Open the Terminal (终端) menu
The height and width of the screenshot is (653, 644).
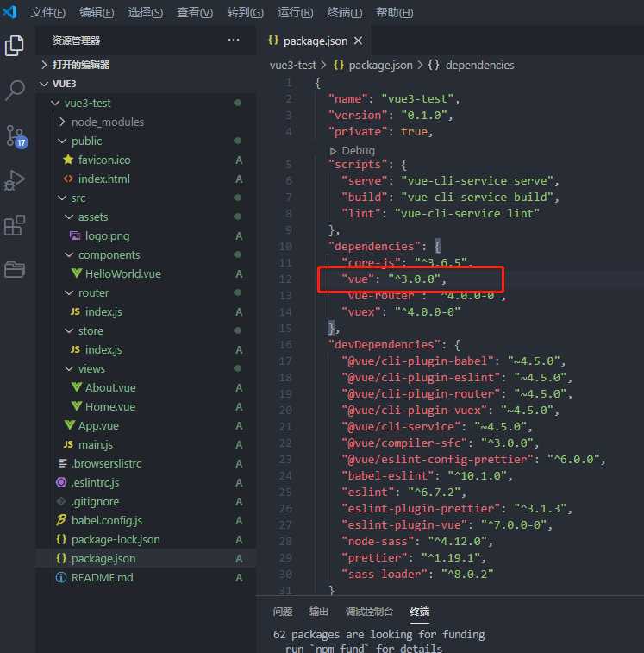(344, 12)
